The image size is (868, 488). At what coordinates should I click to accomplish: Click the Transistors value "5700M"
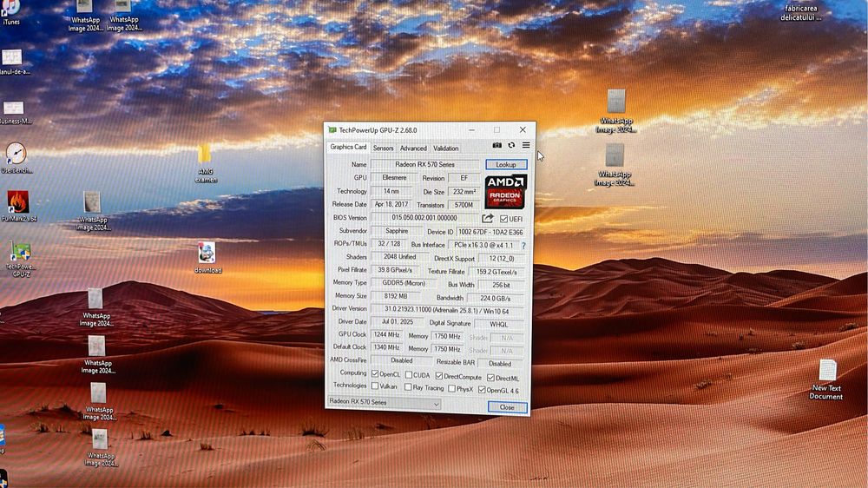464,205
